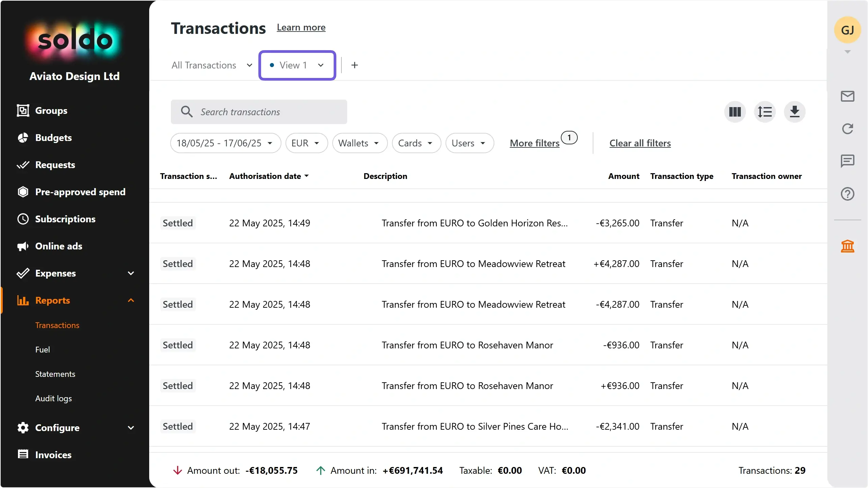
Task: Open the chat message icon
Action: (847, 161)
